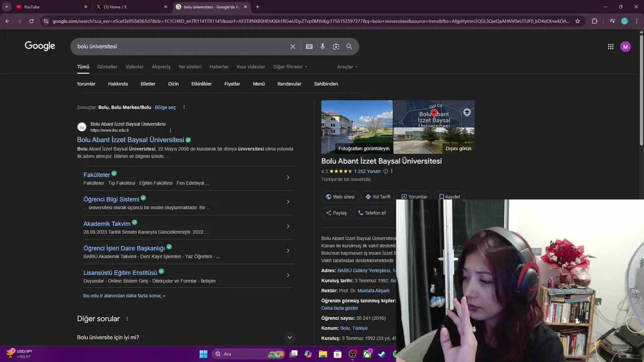Click the 'Daha fazla göster' link
The height and width of the screenshot is (362, 644).
[340, 308]
